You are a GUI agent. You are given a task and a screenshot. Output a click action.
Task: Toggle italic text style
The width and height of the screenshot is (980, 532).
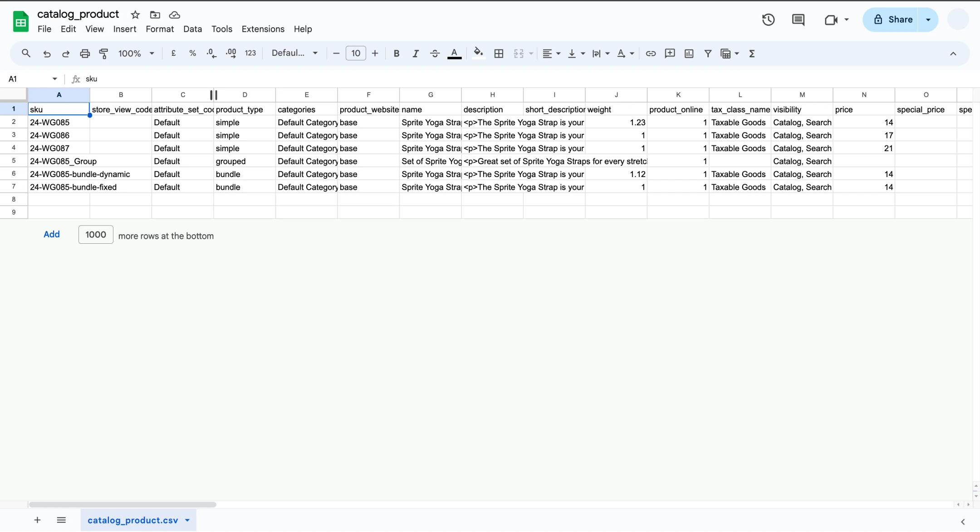click(x=415, y=54)
